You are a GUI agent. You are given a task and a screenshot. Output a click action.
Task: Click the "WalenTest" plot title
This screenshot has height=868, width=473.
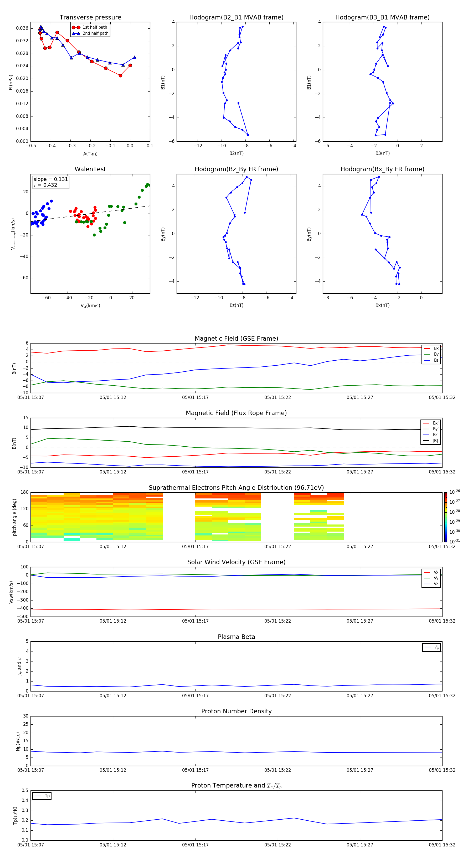(x=90, y=169)
